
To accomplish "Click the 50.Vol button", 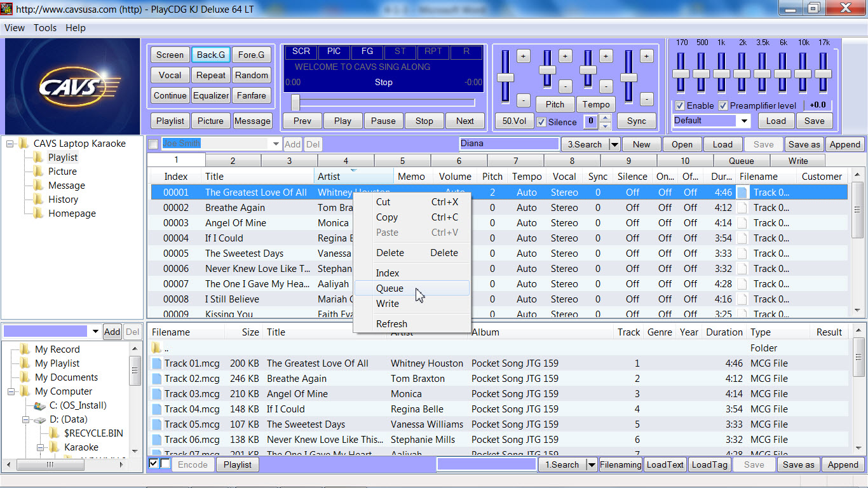I will (x=514, y=121).
